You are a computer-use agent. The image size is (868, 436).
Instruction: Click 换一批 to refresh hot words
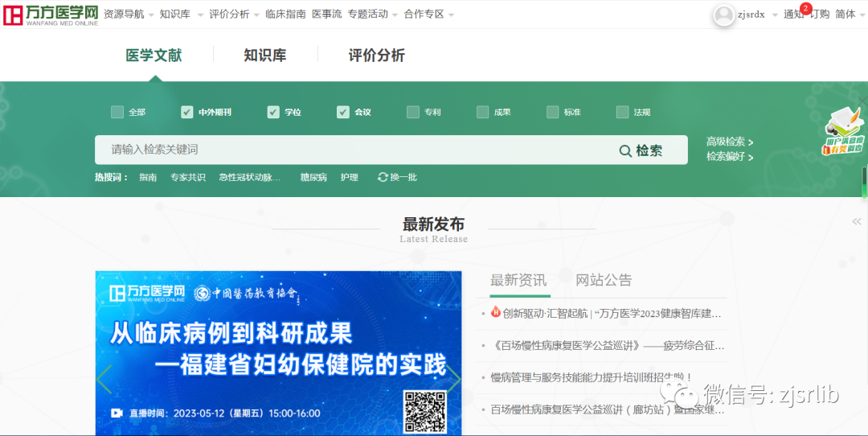click(403, 177)
